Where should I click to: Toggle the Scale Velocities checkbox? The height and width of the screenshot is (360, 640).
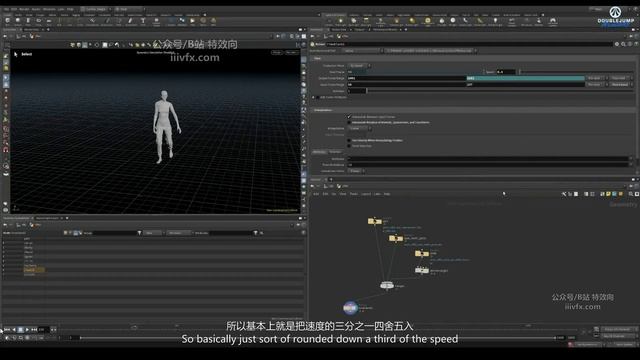[x=349, y=146]
